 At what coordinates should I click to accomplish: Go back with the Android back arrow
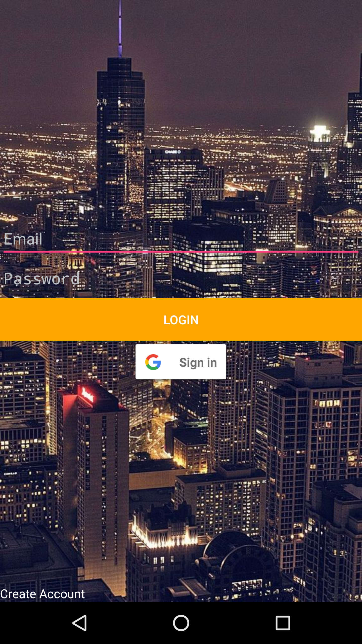pos(79,623)
